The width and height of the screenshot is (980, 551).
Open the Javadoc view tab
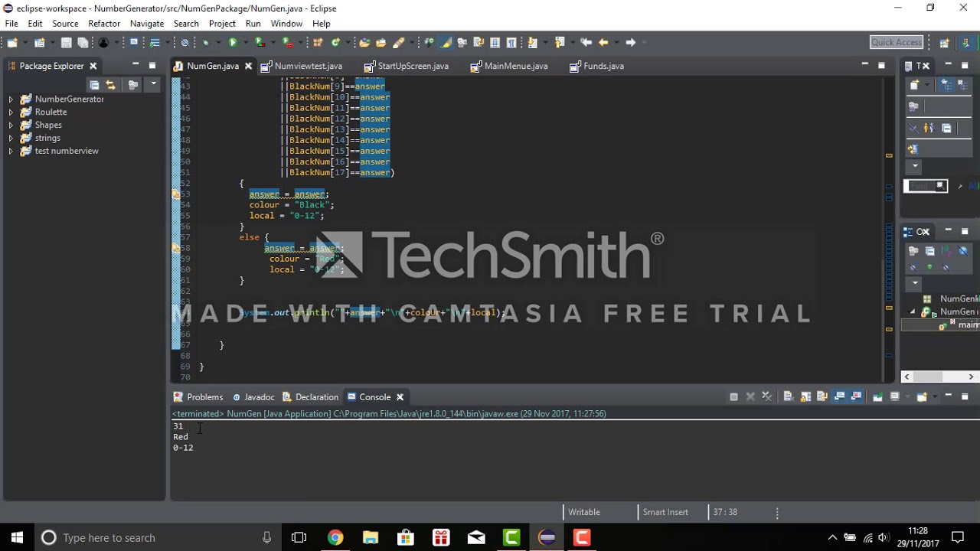pyautogui.click(x=253, y=397)
